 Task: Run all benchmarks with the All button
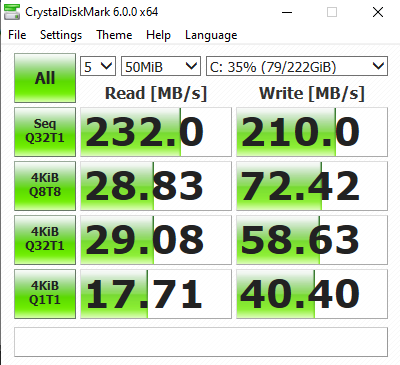coord(45,78)
